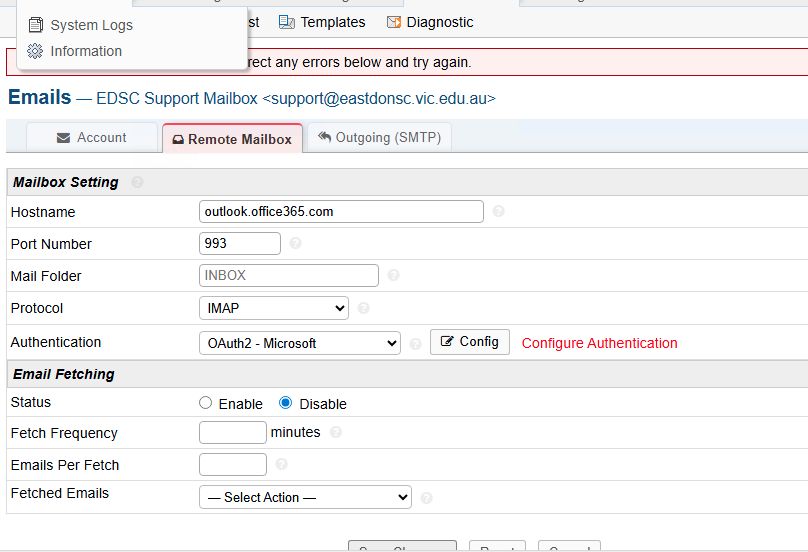Show help tip next to Hostname field
The image size is (808, 552).
point(498,211)
